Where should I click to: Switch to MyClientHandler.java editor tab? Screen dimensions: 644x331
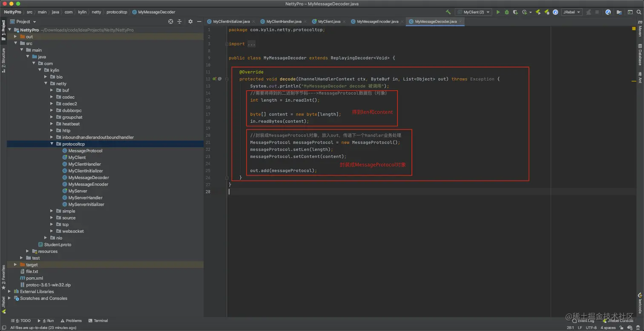tap(283, 21)
